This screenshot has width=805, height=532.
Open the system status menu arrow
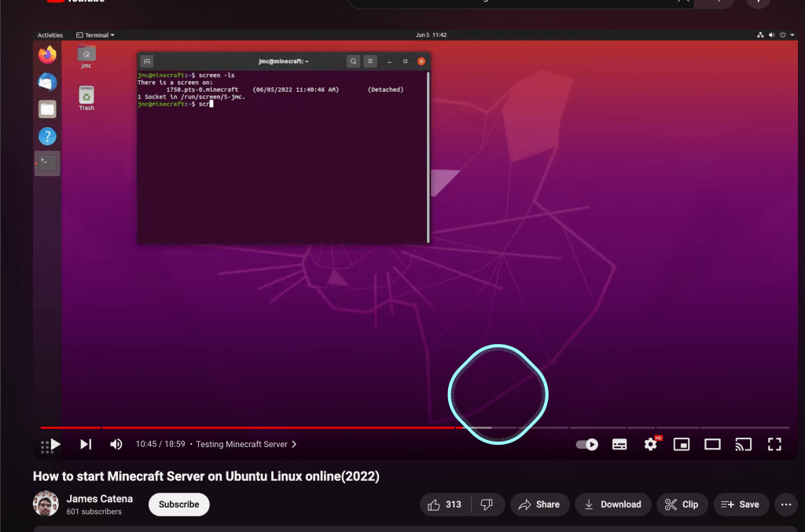click(x=792, y=35)
